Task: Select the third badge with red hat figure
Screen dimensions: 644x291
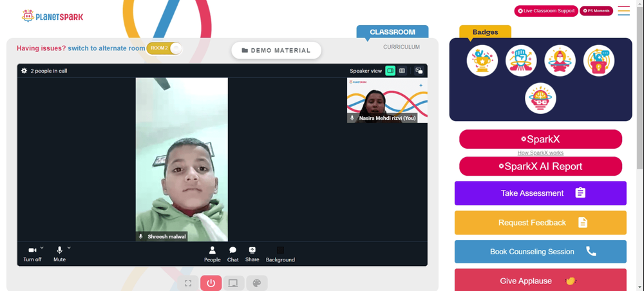Action: pos(560,61)
